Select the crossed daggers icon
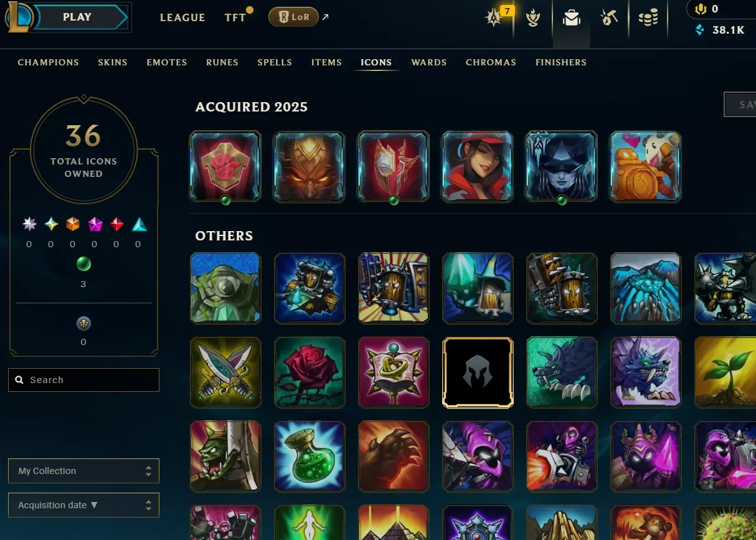This screenshot has height=540, width=756. (225, 372)
